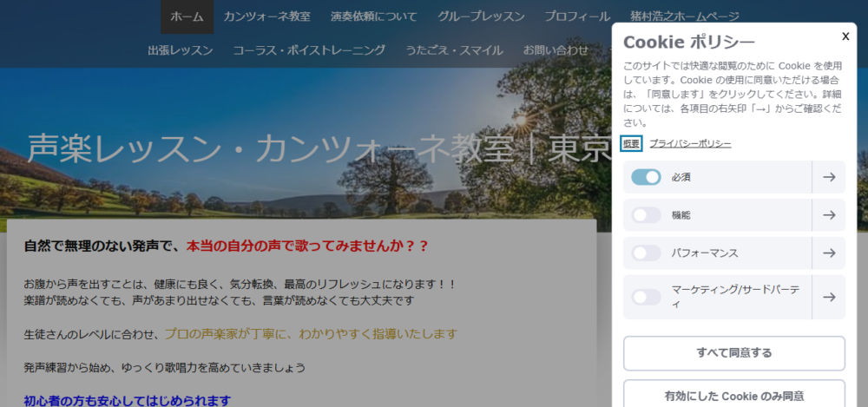Expand マーケティング/サードパーティ details arrow

click(829, 297)
